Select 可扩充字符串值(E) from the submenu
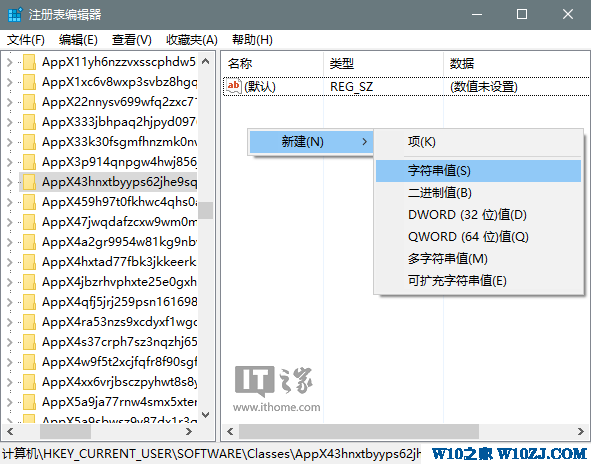591x464 pixels. click(x=479, y=281)
